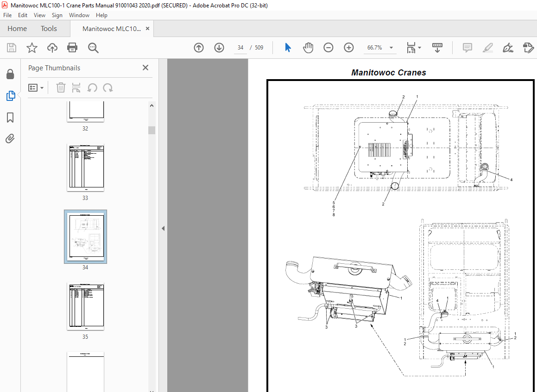Image resolution: width=537 pixels, height=392 pixels.
Task: Open the Find text search tool
Action: (x=93, y=48)
